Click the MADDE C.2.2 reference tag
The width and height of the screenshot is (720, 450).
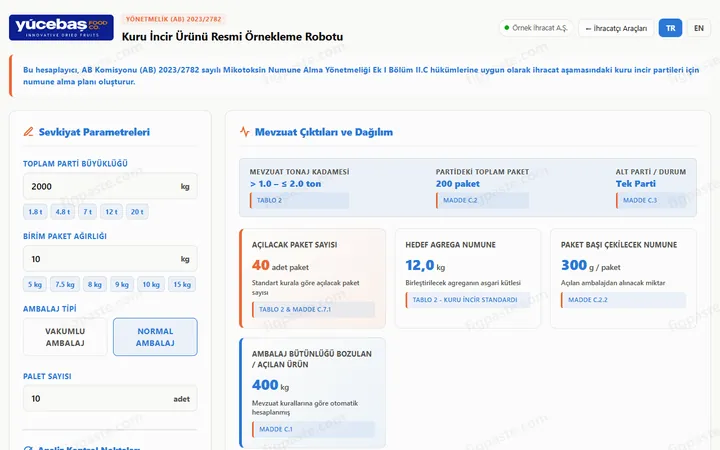623,300
